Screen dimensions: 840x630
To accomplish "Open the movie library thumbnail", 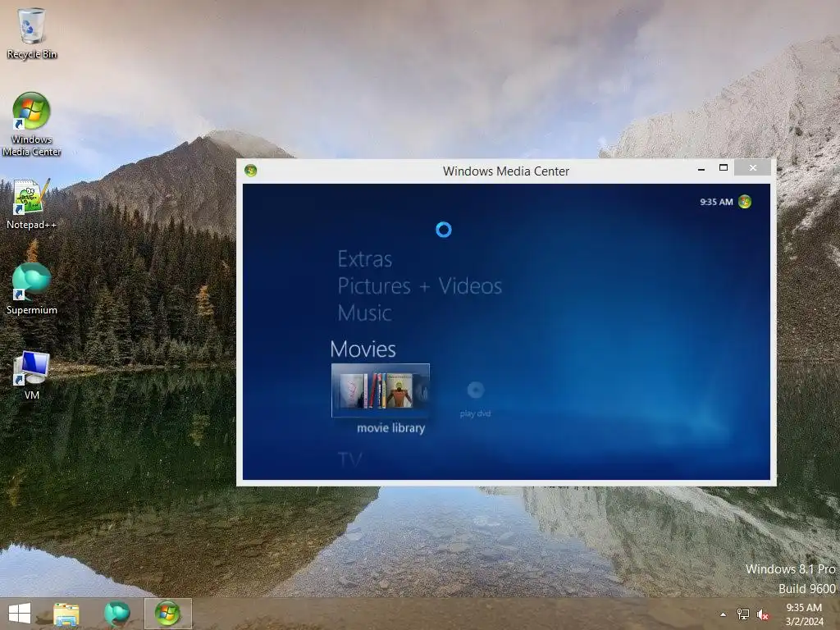I will pyautogui.click(x=381, y=390).
